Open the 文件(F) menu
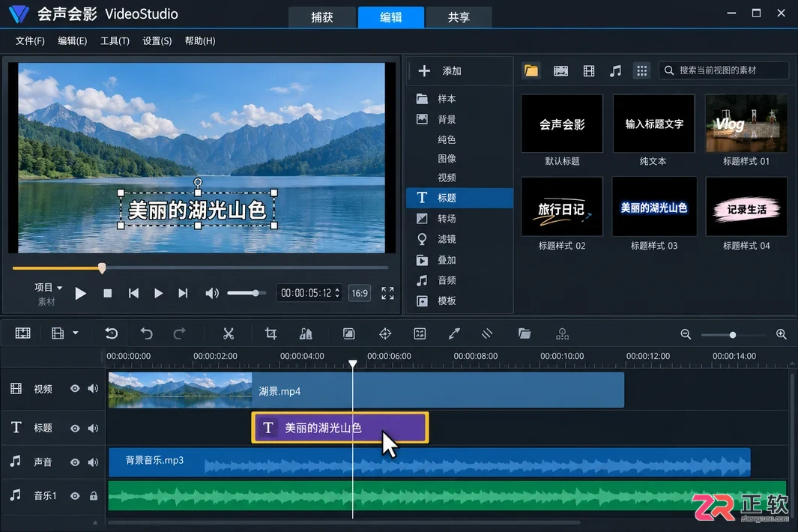This screenshot has height=532, width=798. [x=30, y=40]
